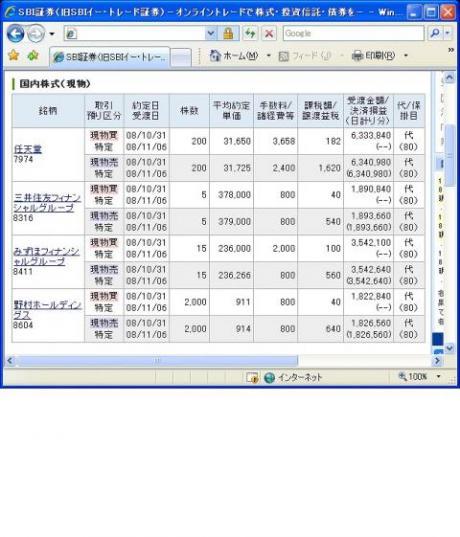Select the 手数料/諸経費等 column header
Viewport: 460px width, 537px height.
276,111
